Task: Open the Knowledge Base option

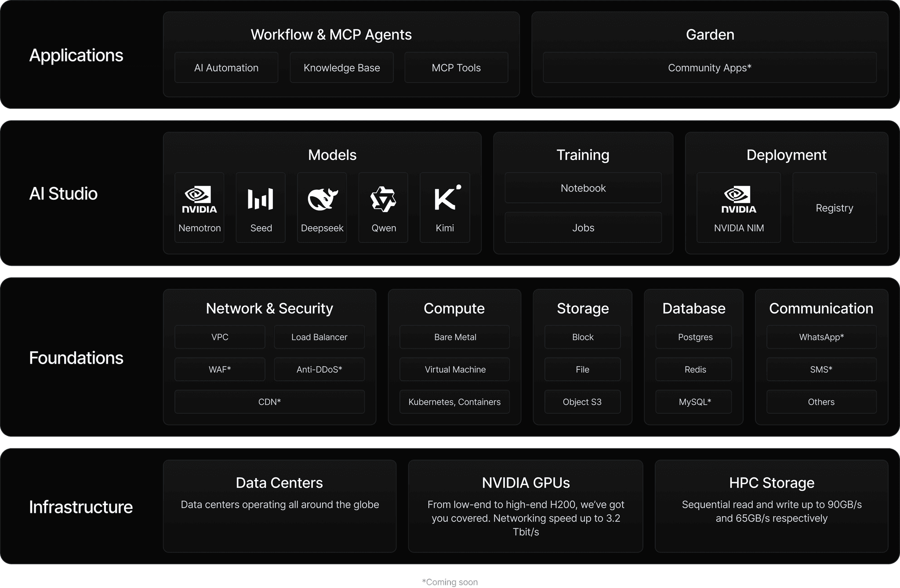Action: click(341, 67)
